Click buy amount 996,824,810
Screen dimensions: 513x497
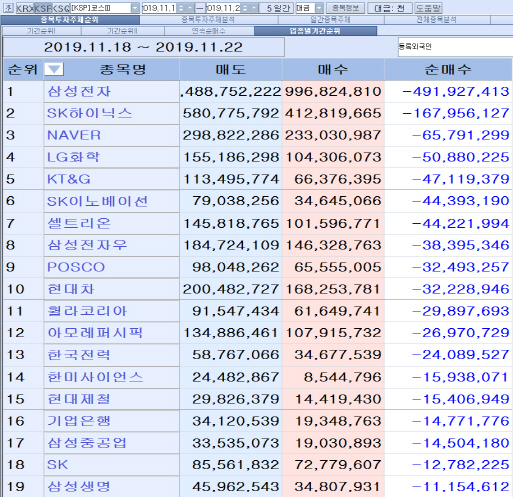333,92
